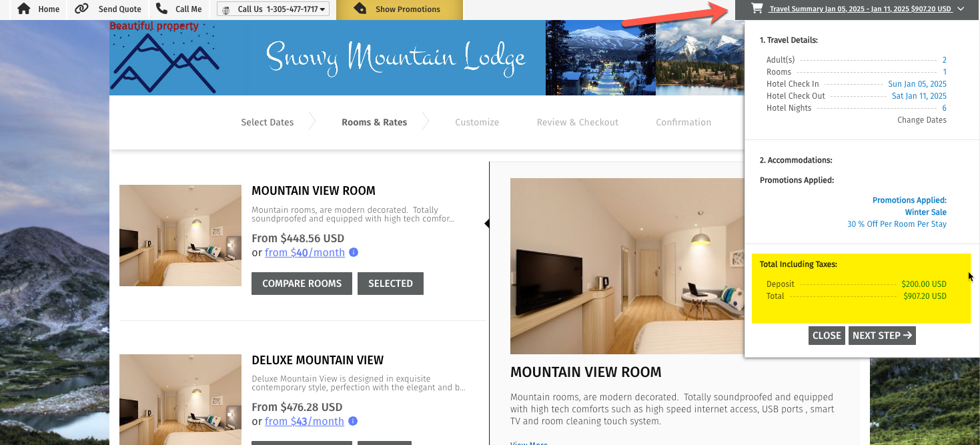Click the Home house icon
This screenshot has width=980, height=445.
(24, 9)
